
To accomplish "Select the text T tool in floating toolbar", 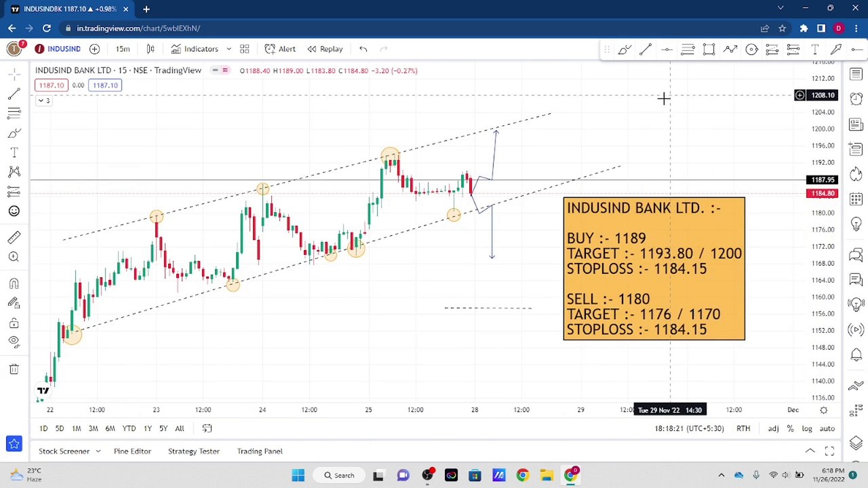I will click(x=815, y=49).
